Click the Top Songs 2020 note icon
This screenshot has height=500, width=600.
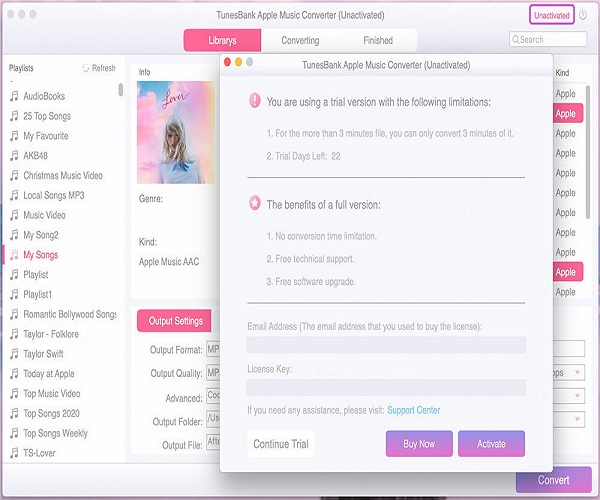pos(14,414)
